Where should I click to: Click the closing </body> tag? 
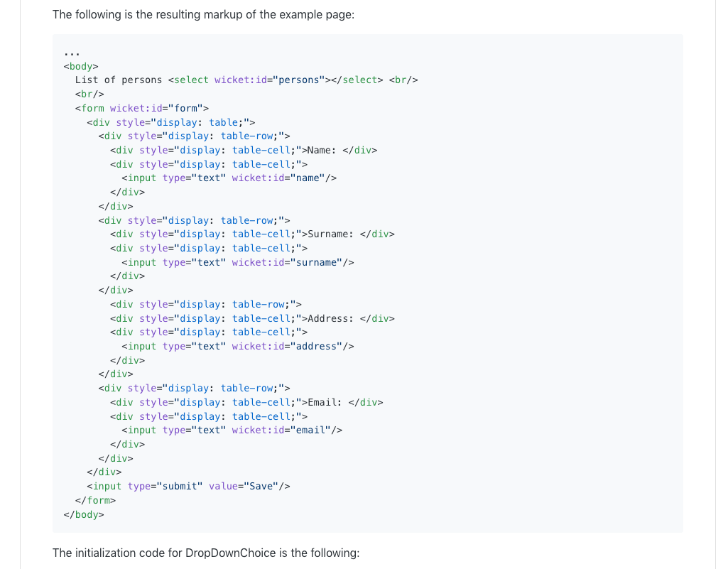pyautogui.click(x=84, y=514)
